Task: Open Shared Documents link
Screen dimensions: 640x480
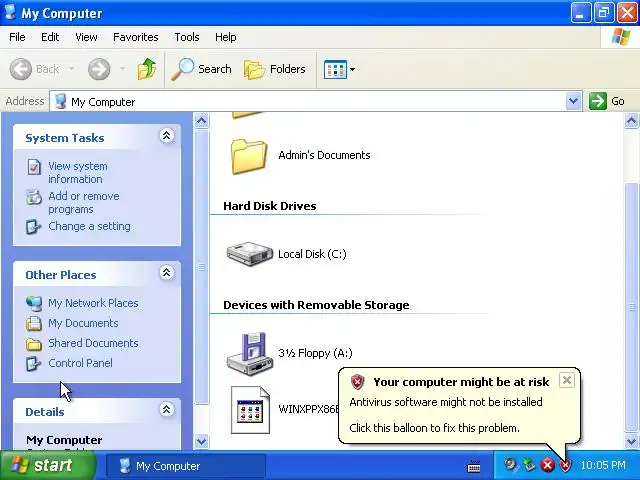Action: tap(93, 343)
